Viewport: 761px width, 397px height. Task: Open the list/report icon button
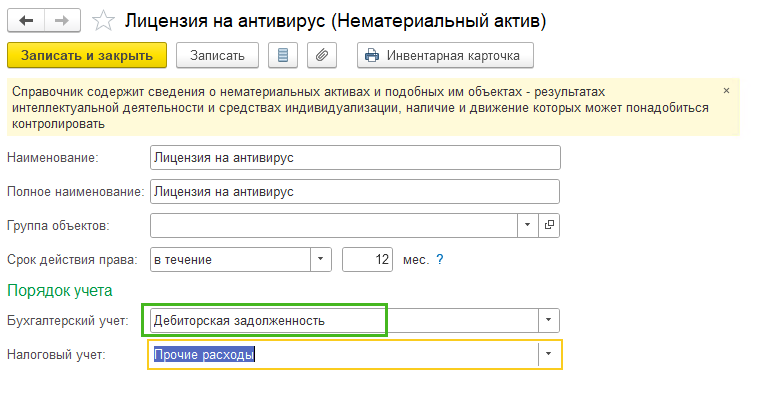(x=283, y=55)
